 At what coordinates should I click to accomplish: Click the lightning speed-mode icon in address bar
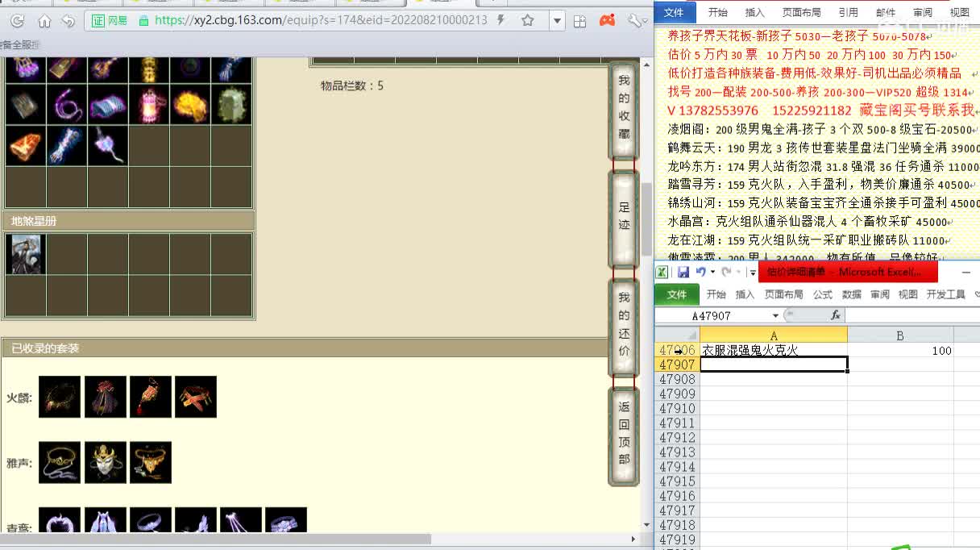pyautogui.click(x=502, y=20)
